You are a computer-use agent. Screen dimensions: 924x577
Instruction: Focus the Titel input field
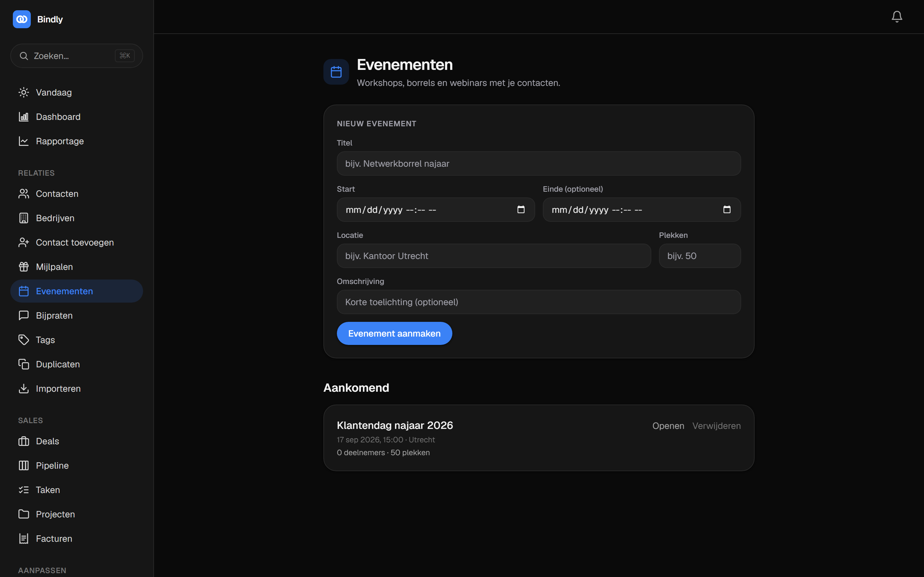pyautogui.click(x=539, y=164)
